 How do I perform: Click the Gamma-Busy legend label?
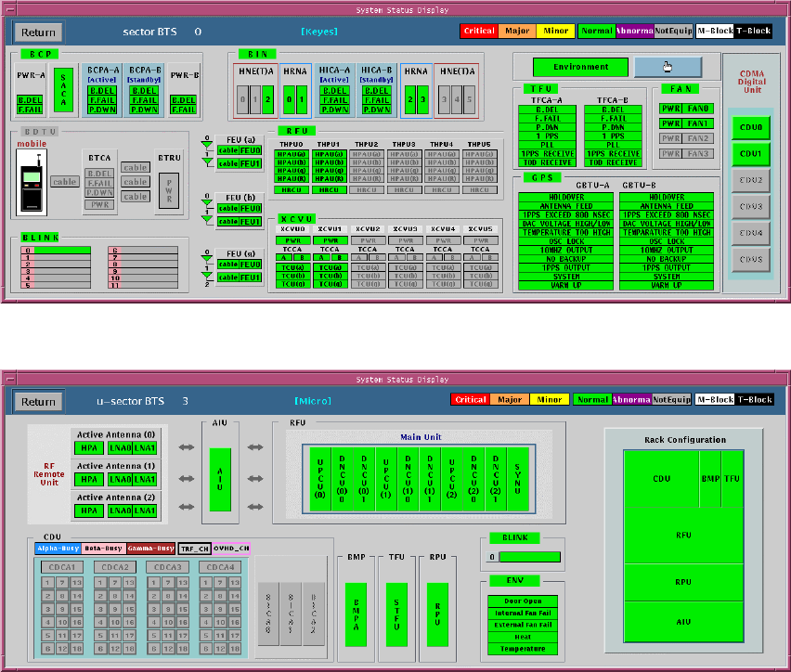point(150,549)
